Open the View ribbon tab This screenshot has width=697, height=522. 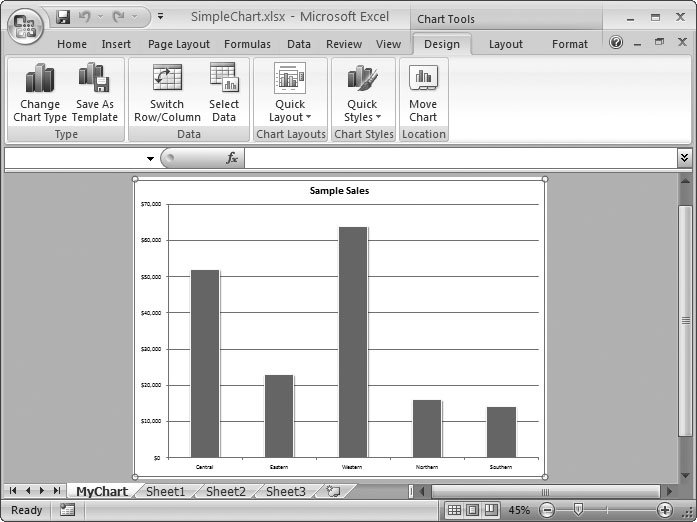(x=388, y=44)
